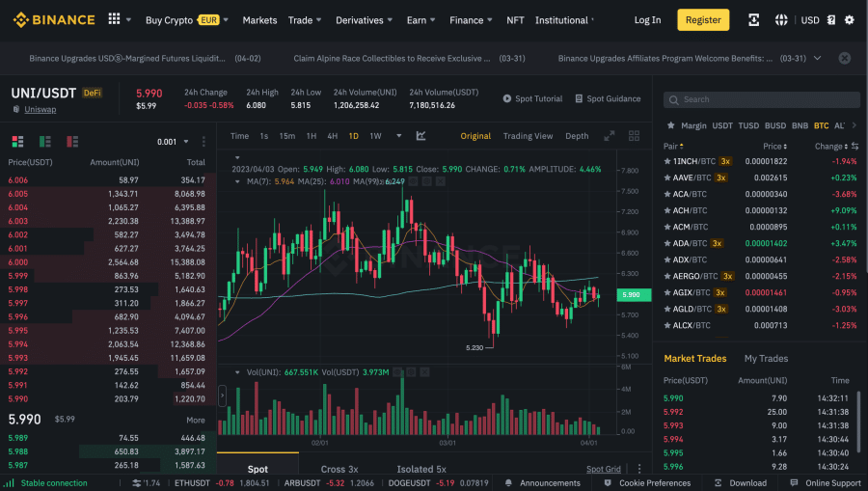
Task: Toggle favorite star for ADA/BTC
Action: [x=667, y=243]
